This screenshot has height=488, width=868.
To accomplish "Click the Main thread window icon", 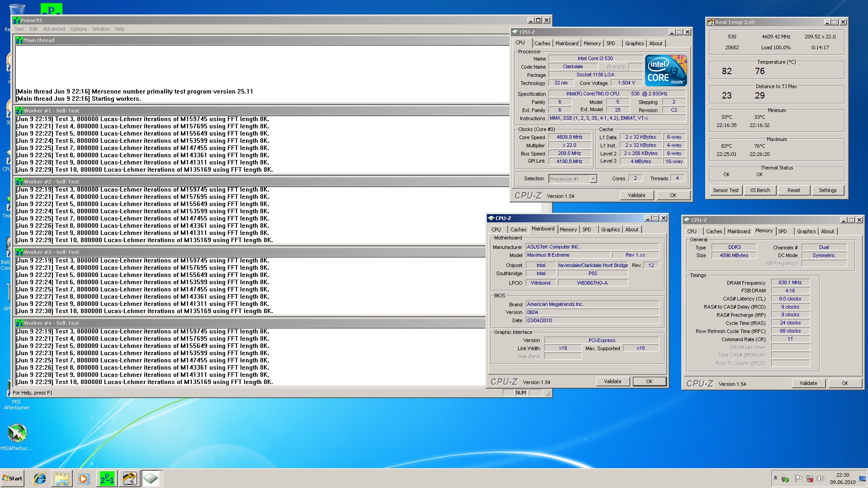I will (x=19, y=40).
